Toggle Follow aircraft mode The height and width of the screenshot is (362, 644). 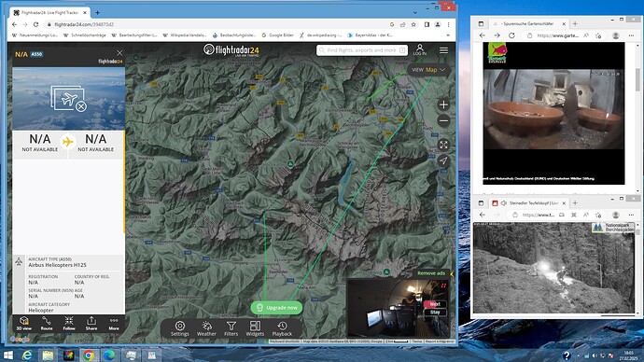(69, 324)
